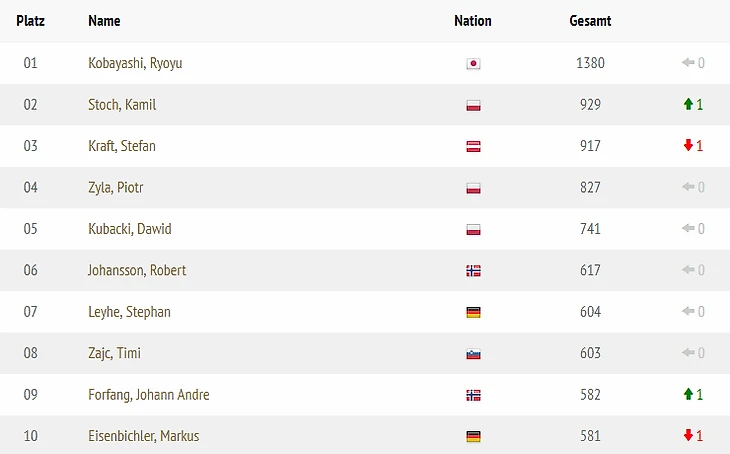
Task: Click gray no-change arrow for Kobayashi
Action: point(688,63)
